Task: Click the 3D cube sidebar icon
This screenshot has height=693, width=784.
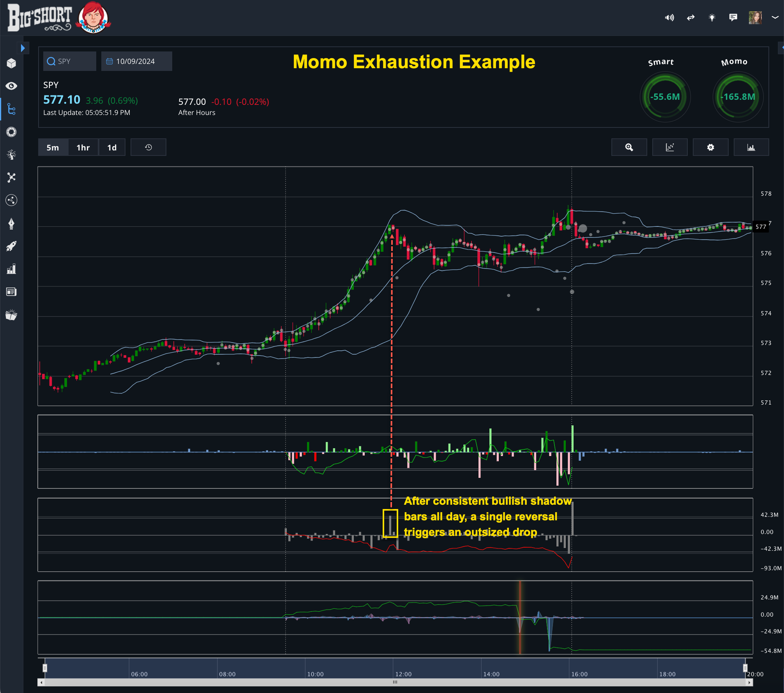Action: (x=11, y=63)
